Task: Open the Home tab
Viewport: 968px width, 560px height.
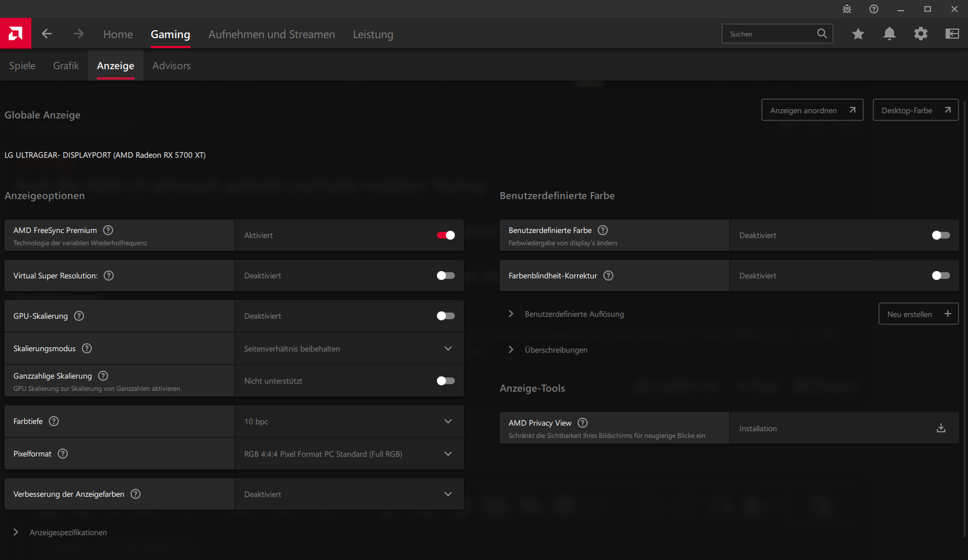Action: point(118,34)
